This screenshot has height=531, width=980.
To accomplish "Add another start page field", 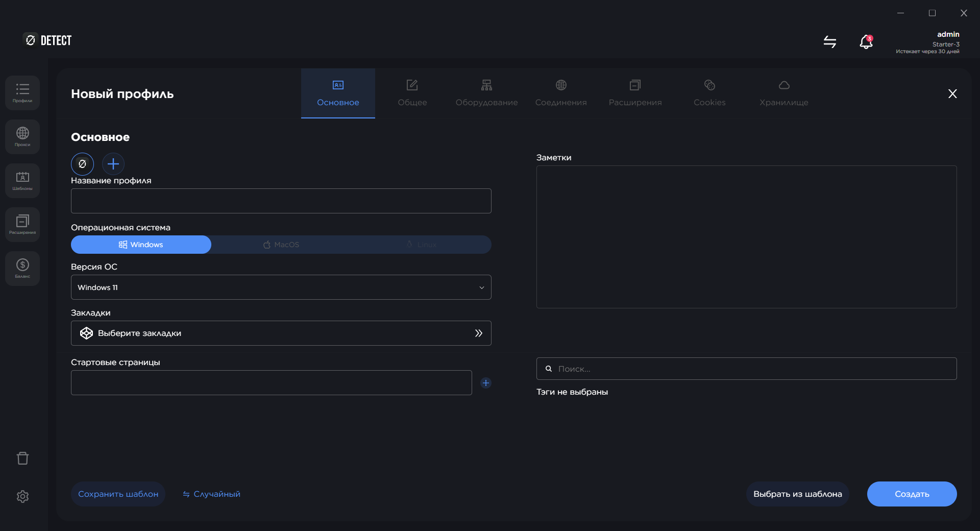I will [x=486, y=383].
